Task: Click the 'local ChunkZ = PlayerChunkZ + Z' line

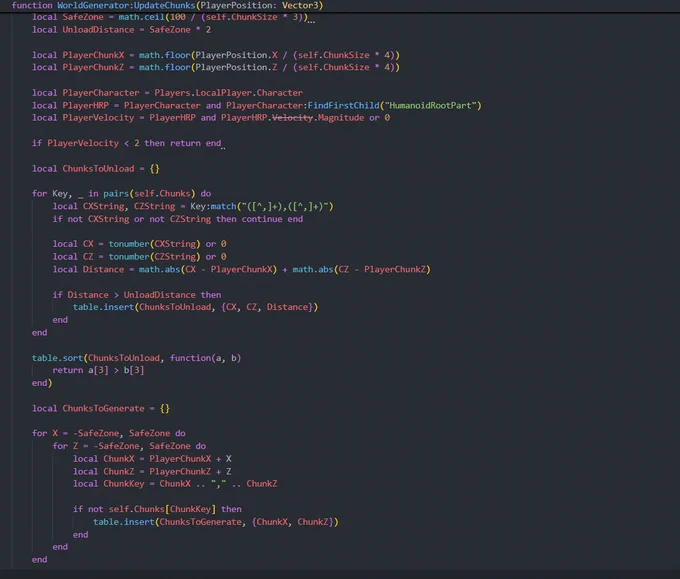Action: point(152,471)
